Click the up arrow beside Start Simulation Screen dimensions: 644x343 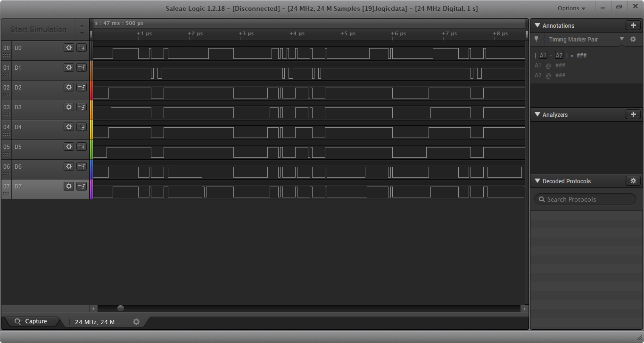82,25
